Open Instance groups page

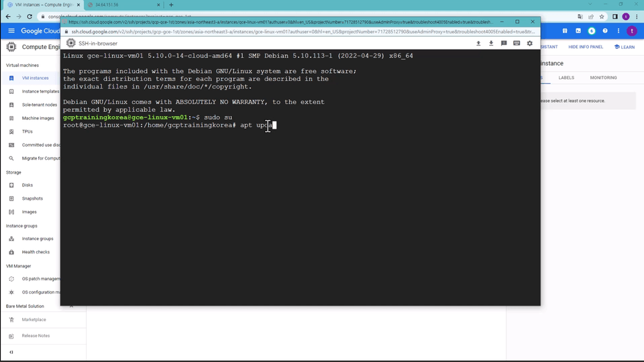pos(38,239)
